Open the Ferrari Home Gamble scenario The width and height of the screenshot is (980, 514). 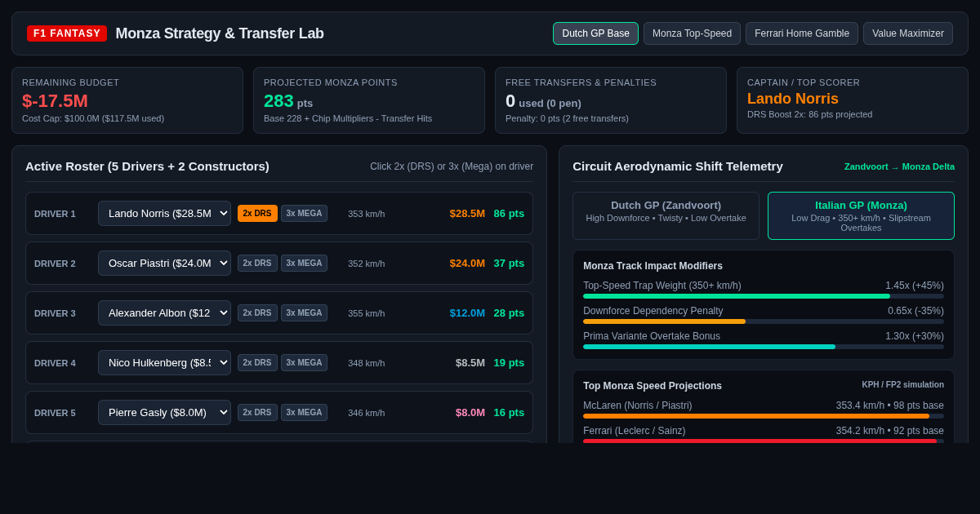tap(802, 33)
